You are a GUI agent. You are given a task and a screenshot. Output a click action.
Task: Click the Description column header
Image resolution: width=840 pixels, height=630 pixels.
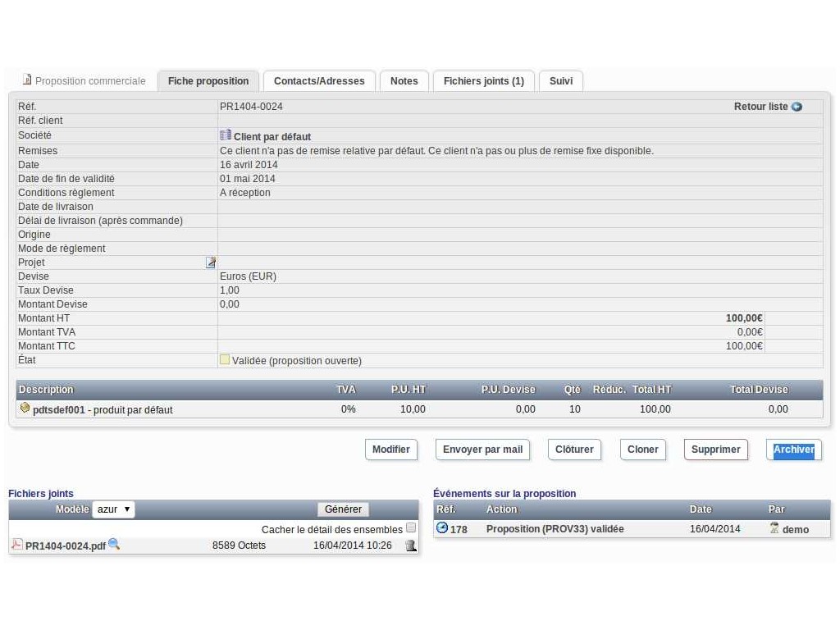click(x=46, y=390)
